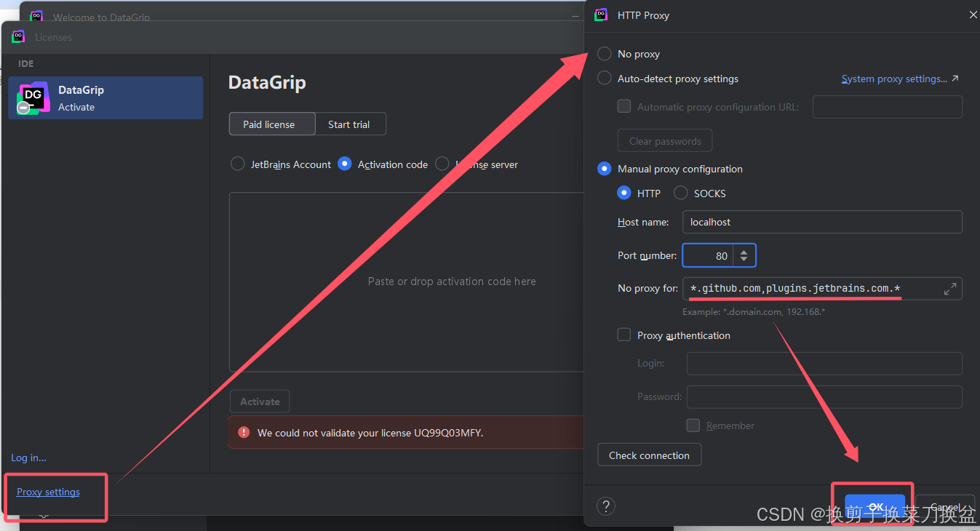
Task: Open the Log in link
Action: 28,458
